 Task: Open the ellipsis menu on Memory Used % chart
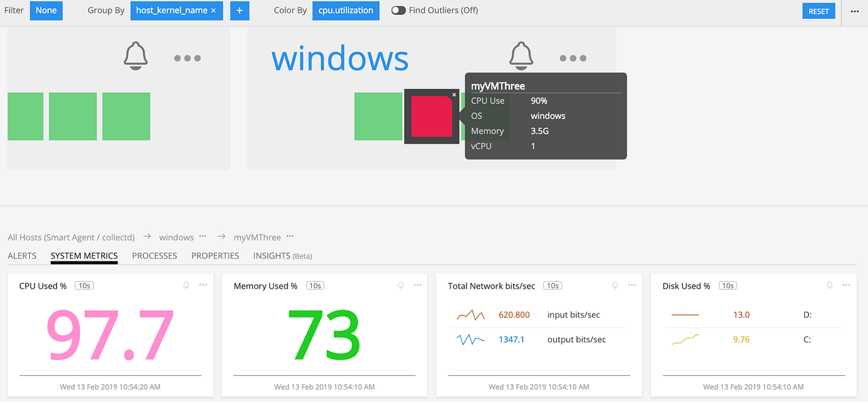click(x=417, y=285)
